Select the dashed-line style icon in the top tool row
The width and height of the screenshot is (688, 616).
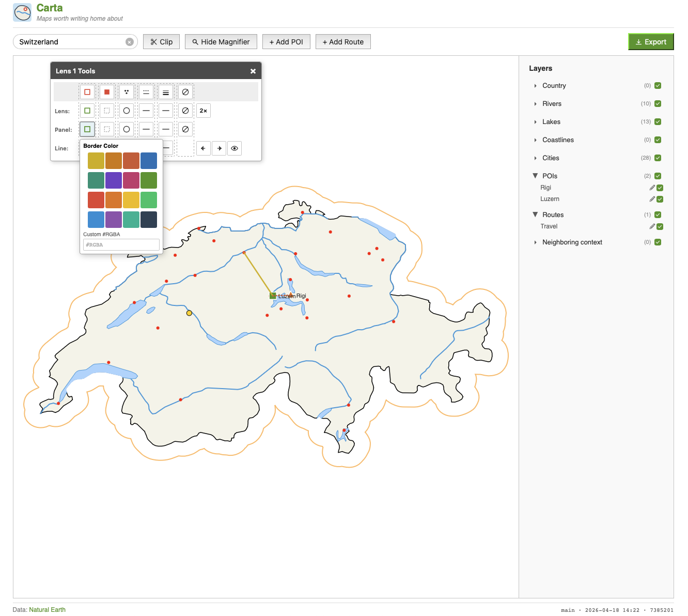(146, 91)
